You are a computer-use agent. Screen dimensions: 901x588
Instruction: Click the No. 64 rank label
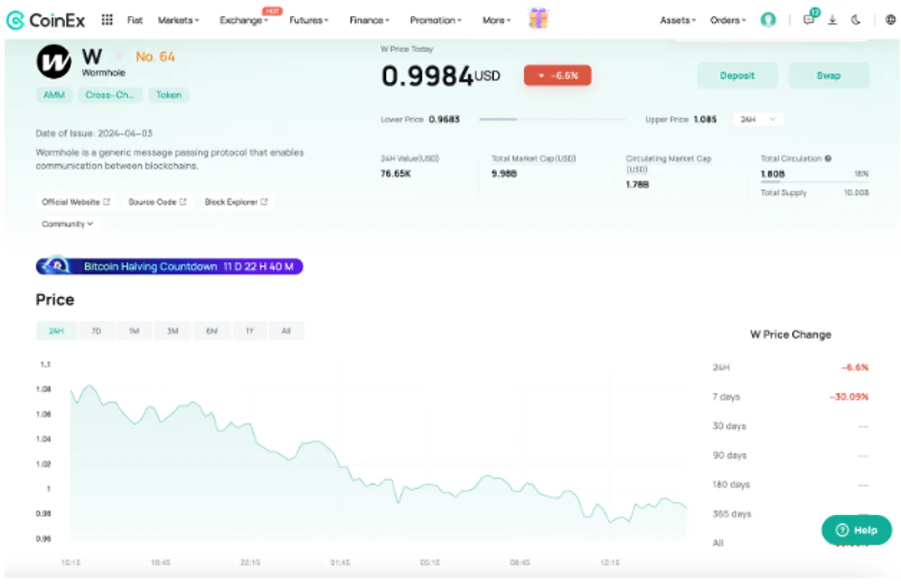point(155,57)
